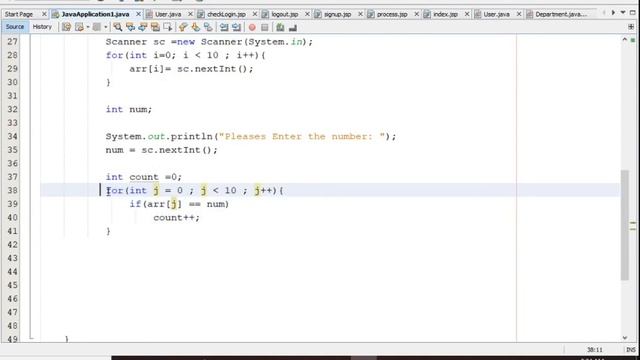Close the logout.jsp tab

pyautogui.click(x=307, y=14)
